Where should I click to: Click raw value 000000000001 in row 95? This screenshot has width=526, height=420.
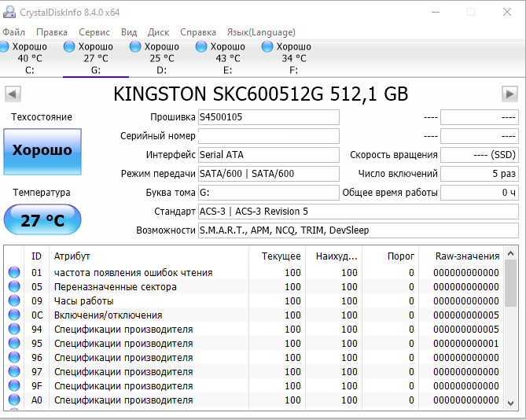(465, 343)
